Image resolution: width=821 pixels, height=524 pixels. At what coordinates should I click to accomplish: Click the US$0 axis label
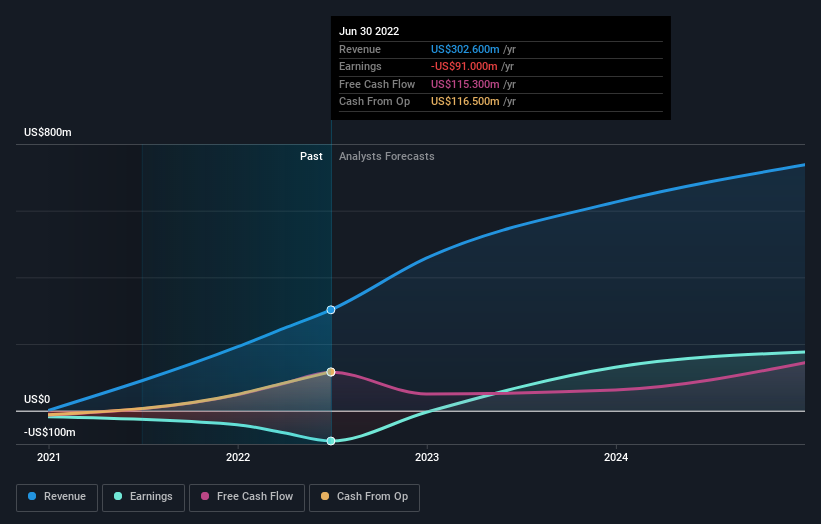37,399
